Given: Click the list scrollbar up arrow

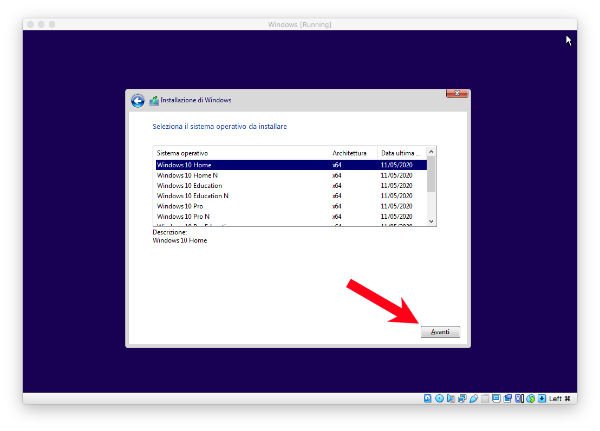Looking at the screenshot, I should (431, 152).
